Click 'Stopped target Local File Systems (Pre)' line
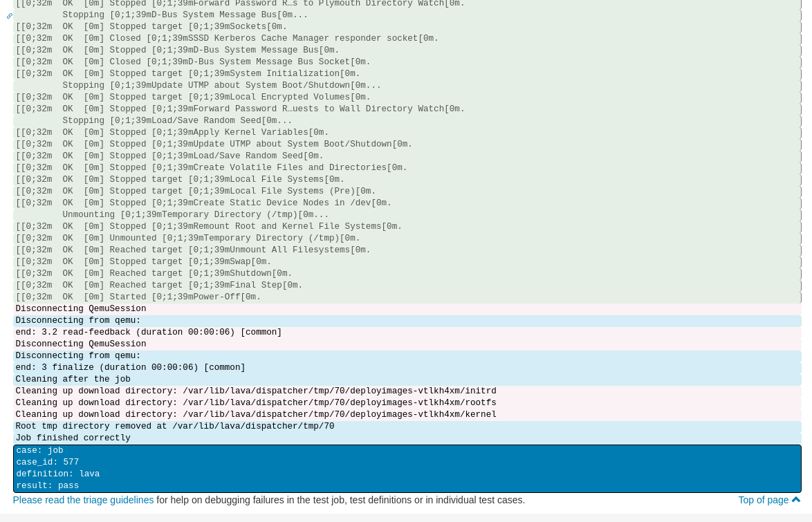 [407, 191]
